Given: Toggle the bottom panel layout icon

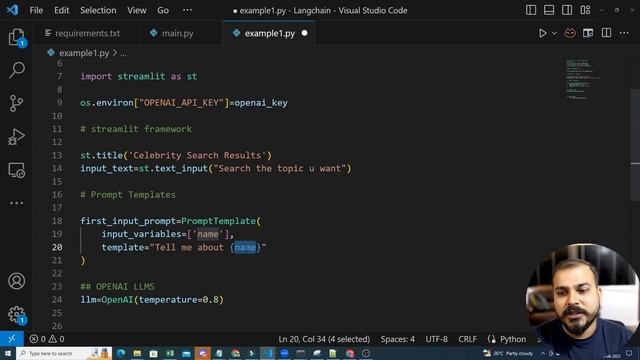Looking at the screenshot, I should pos(549,10).
